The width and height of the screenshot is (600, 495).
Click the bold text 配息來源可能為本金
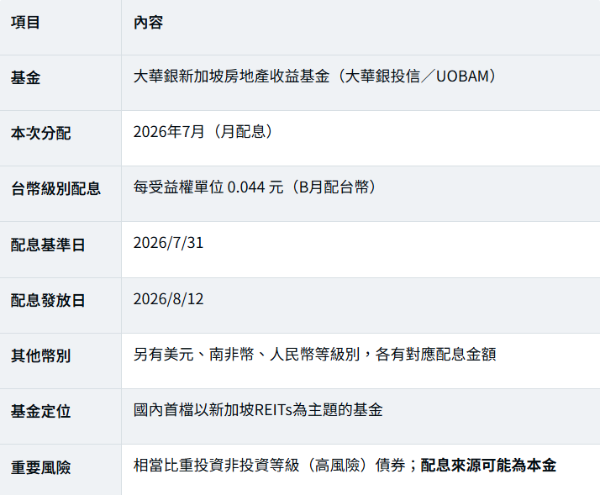tap(488, 466)
